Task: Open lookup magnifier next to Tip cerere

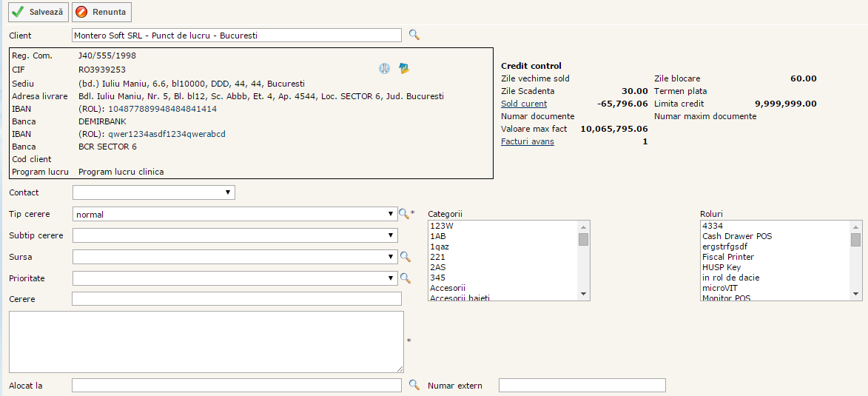Action: point(404,214)
